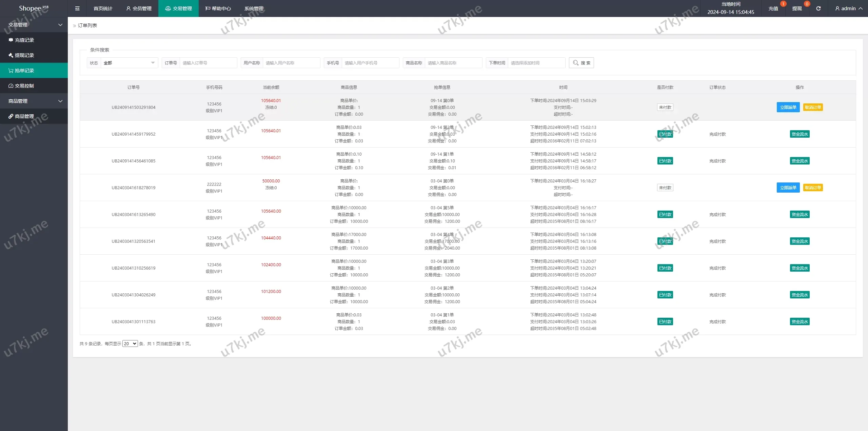Click the 订单号 search input field
This screenshot has height=431, width=868.
click(x=208, y=63)
